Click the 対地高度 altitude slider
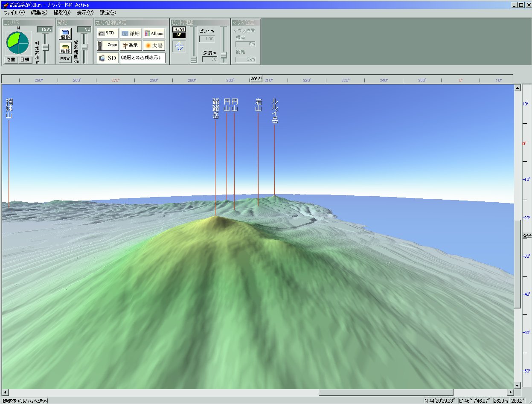 pyautogui.click(x=46, y=48)
